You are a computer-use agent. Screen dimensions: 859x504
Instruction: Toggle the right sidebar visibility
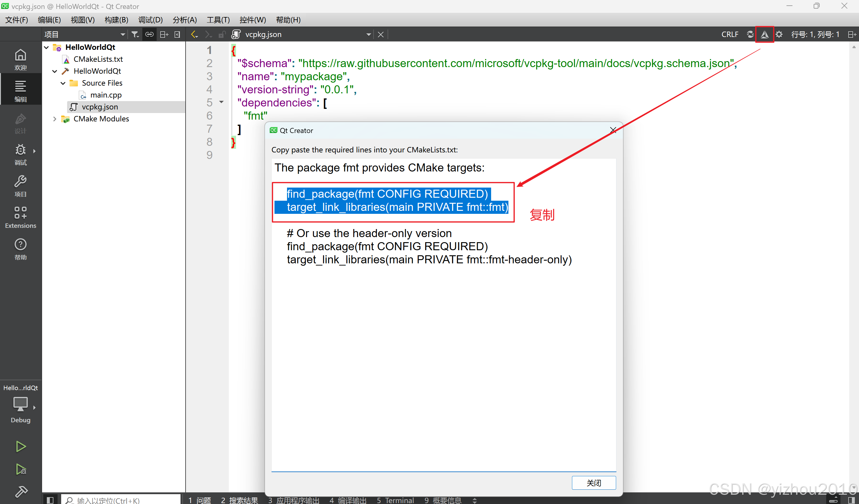point(851,500)
